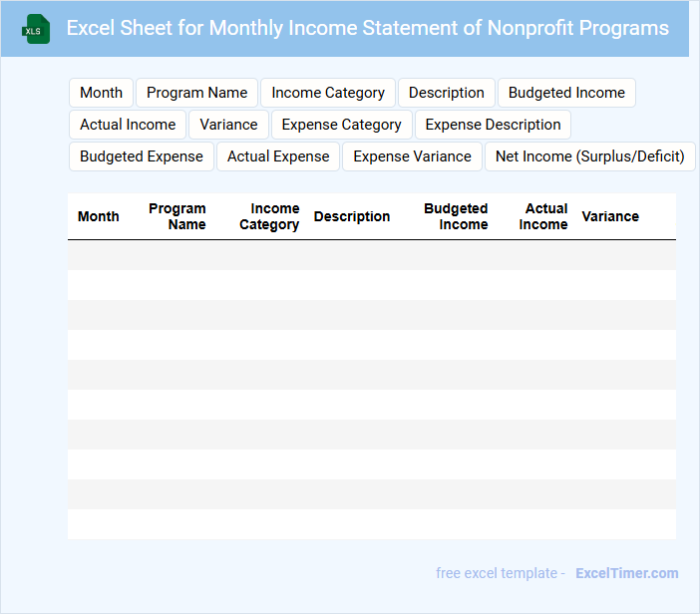Click the Expense Variance tag
Image resolution: width=700 pixels, height=614 pixels.
[x=412, y=156]
